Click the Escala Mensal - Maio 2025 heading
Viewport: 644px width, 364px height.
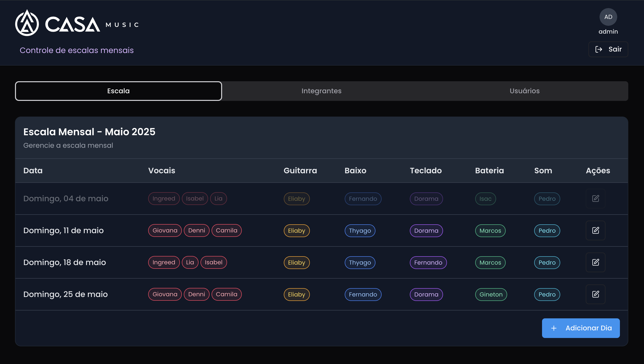[89, 132]
